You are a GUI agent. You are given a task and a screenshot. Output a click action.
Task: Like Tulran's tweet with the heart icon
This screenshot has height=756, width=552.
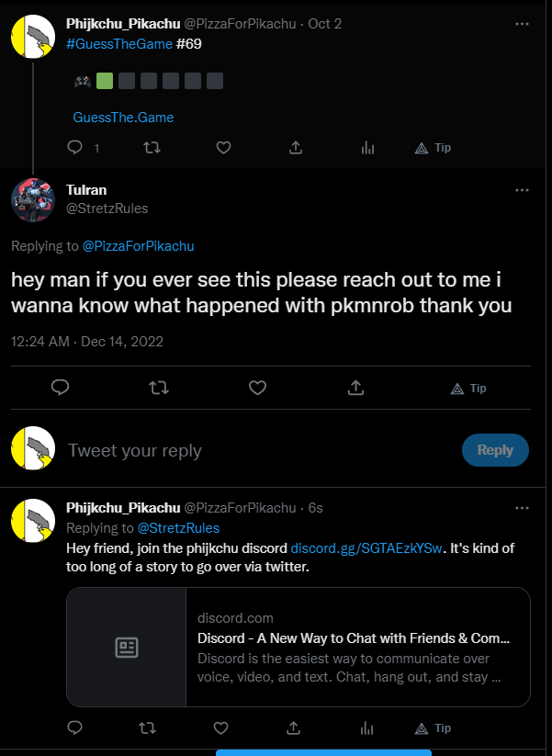(x=257, y=388)
